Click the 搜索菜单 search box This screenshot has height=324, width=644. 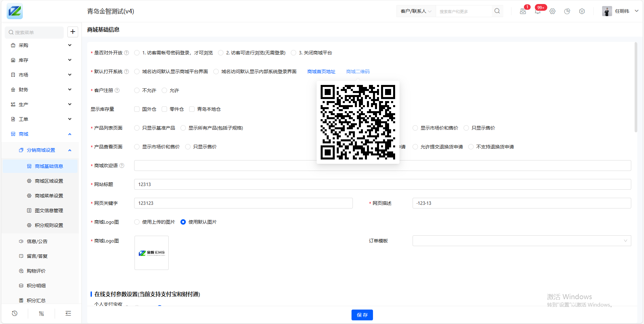34,32
